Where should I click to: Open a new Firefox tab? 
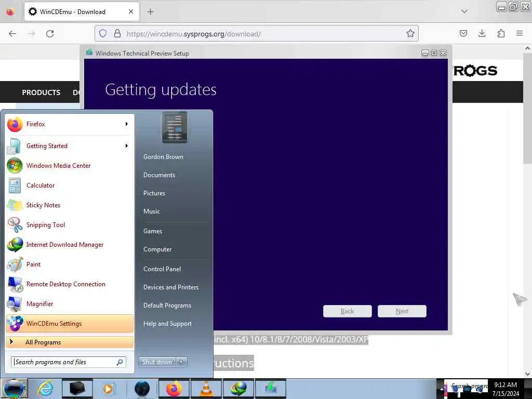point(151,12)
